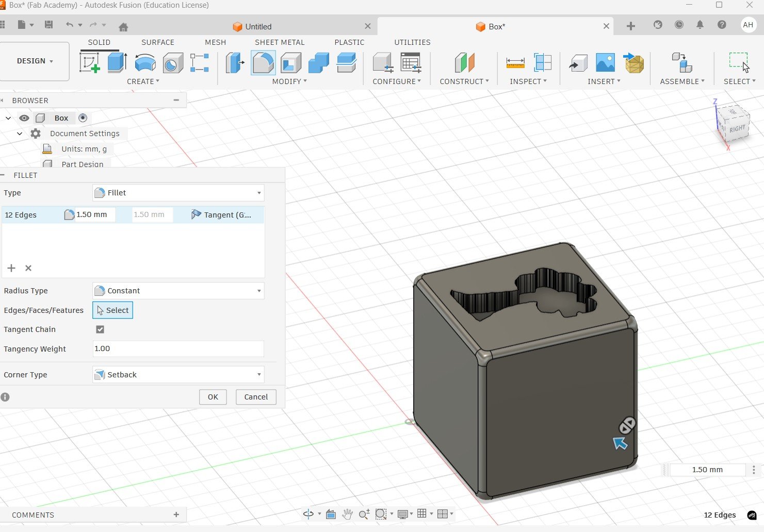764x532 pixels.
Task: Open the DESIGN workspace dropdown
Action: click(35, 61)
